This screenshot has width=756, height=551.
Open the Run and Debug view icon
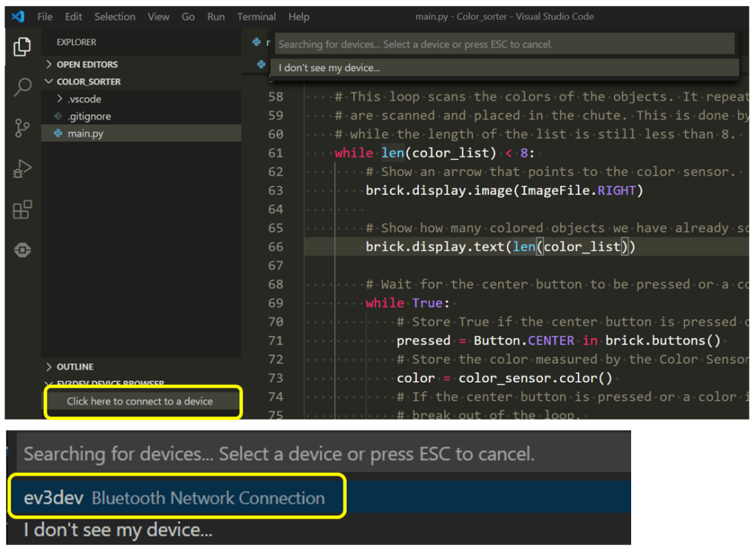coord(22,169)
